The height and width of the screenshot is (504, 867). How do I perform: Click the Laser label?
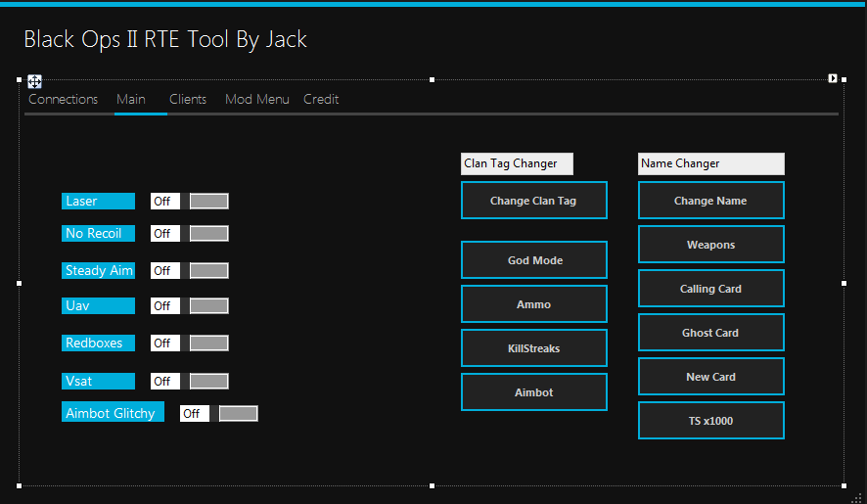click(x=98, y=202)
